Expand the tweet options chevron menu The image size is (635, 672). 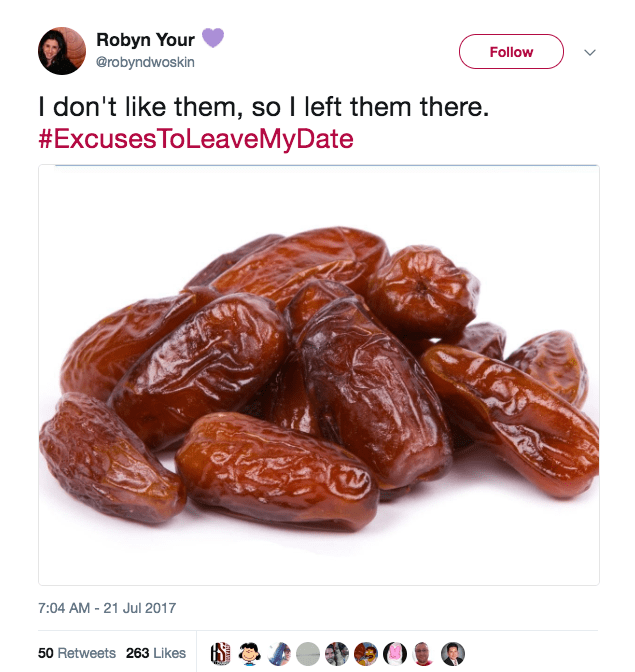pyautogui.click(x=590, y=52)
